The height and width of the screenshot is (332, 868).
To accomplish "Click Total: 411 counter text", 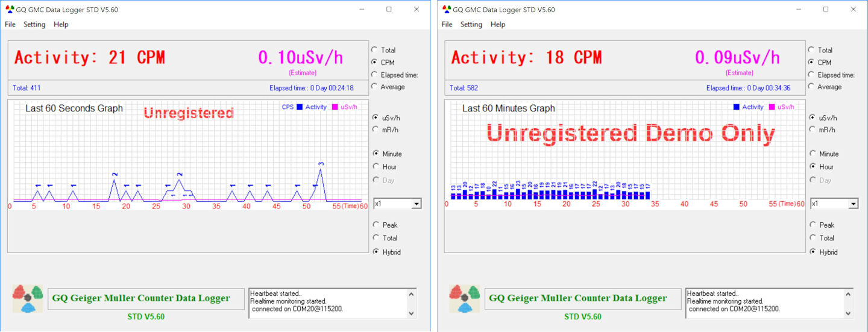I will pos(27,88).
